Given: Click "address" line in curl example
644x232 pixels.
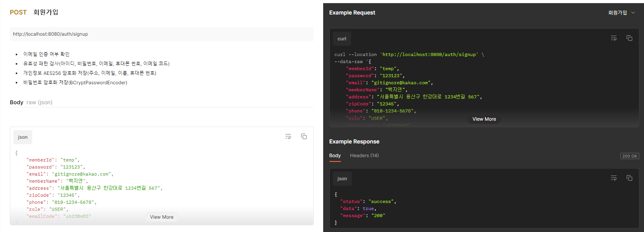Looking at the screenshot, I should (414, 97).
